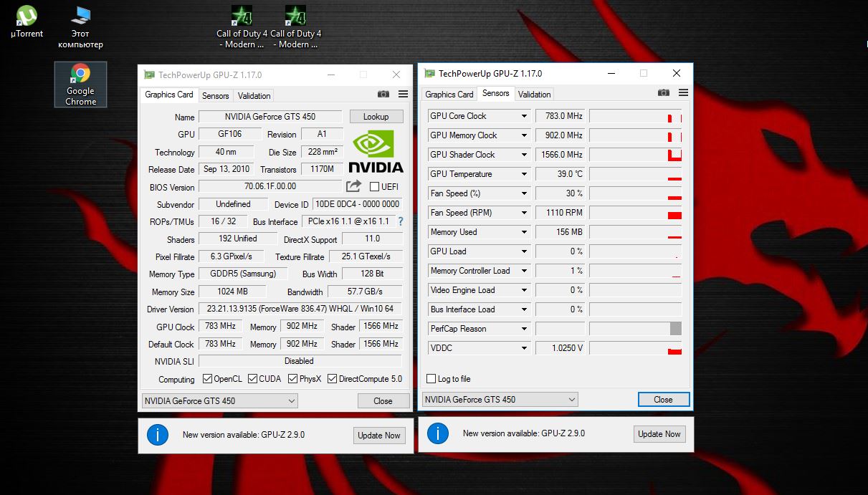The width and height of the screenshot is (868, 495).
Task: Click Update Now in left notification
Action: [x=379, y=436]
